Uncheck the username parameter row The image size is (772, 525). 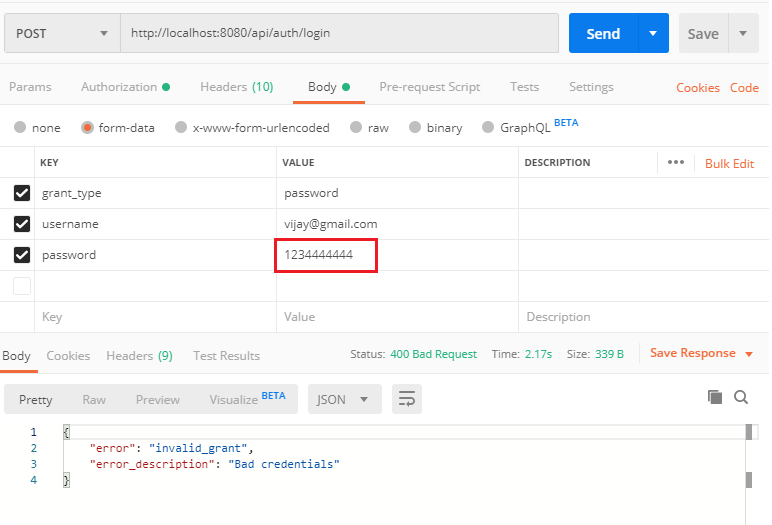pos(22,224)
